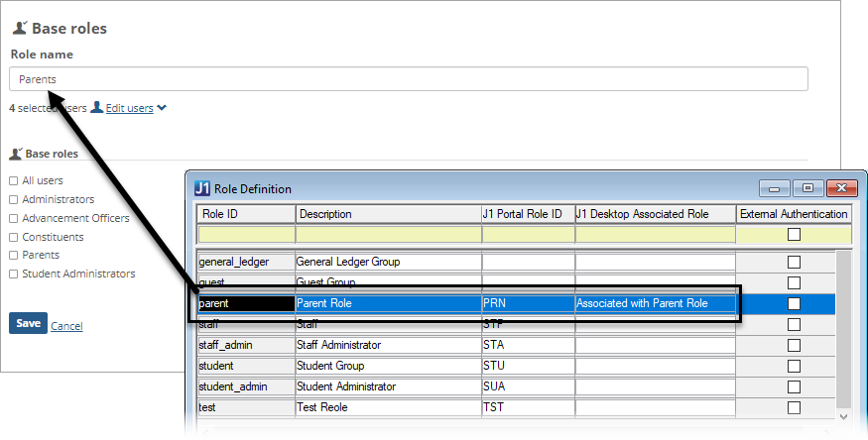868x440 pixels.
Task: Expand the Edit users chevron
Action: (162, 108)
